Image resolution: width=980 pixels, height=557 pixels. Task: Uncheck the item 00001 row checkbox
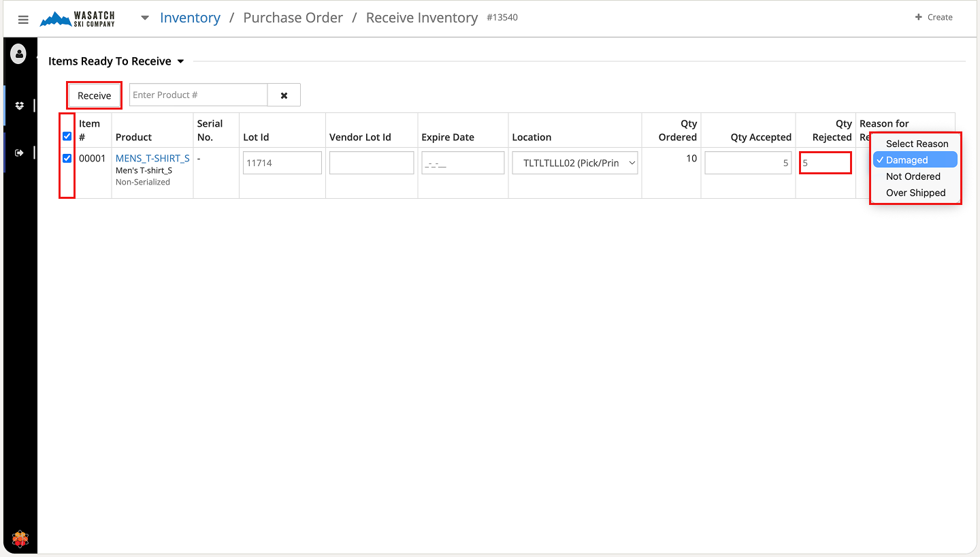(x=67, y=159)
